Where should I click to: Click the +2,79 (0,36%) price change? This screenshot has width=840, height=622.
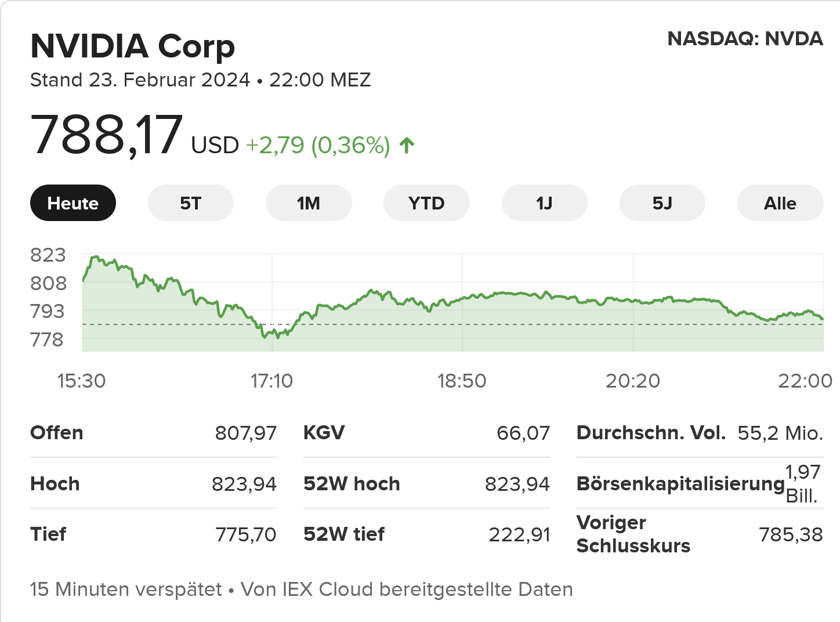(318, 145)
